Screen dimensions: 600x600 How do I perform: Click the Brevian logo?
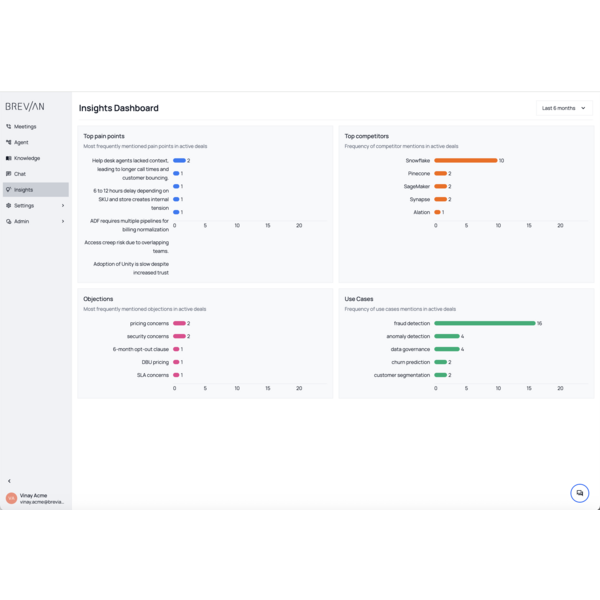(x=25, y=107)
